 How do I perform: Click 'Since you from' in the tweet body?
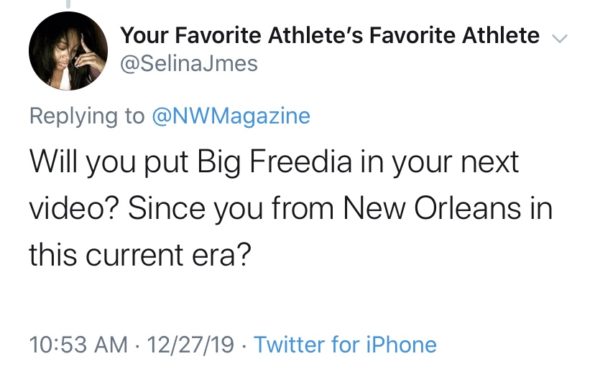(231, 209)
